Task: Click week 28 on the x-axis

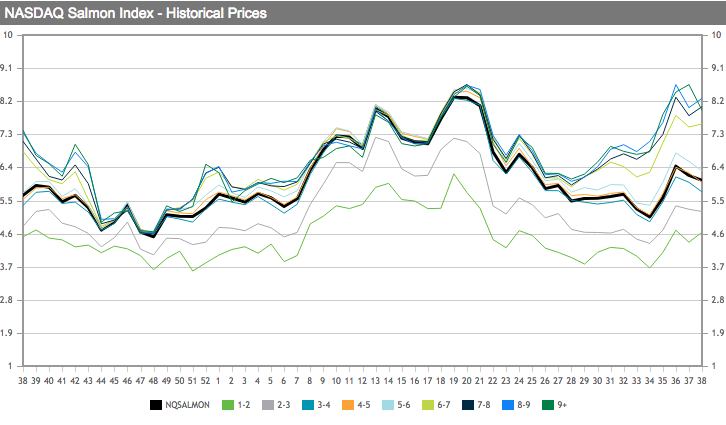Action: click(571, 381)
